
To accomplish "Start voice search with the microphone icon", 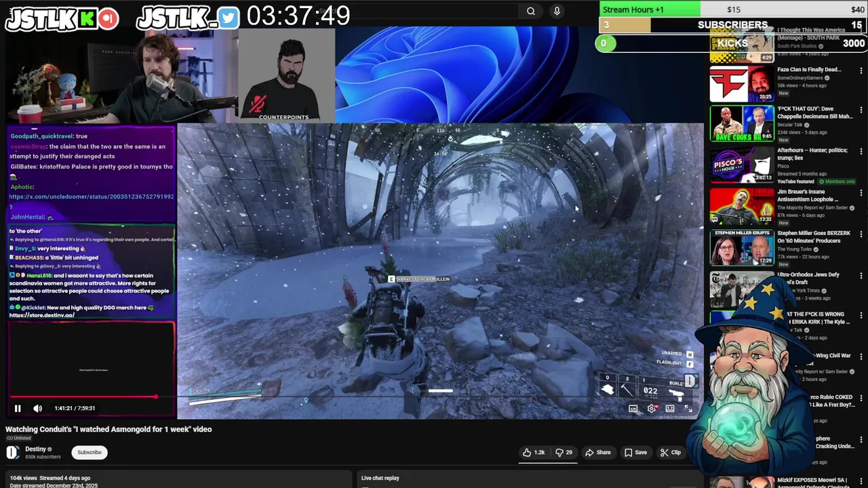I will (557, 11).
